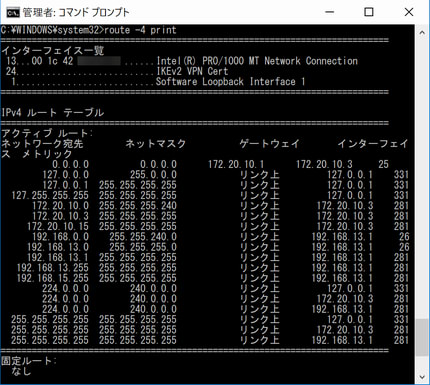Maximize the Command Prompt window
430x385 pixels.
(369, 12)
